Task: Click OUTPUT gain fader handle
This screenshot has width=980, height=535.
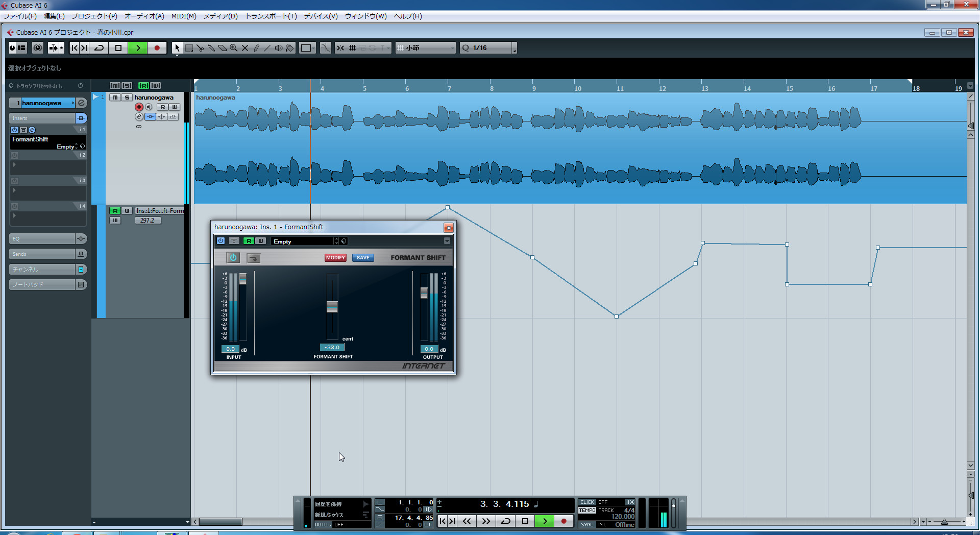Action: pos(424,293)
